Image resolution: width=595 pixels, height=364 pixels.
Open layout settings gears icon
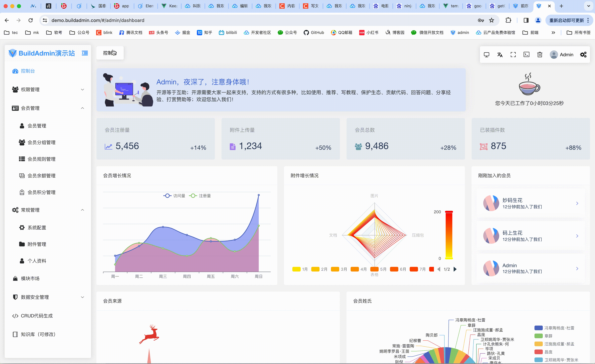[x=583, y=55]
